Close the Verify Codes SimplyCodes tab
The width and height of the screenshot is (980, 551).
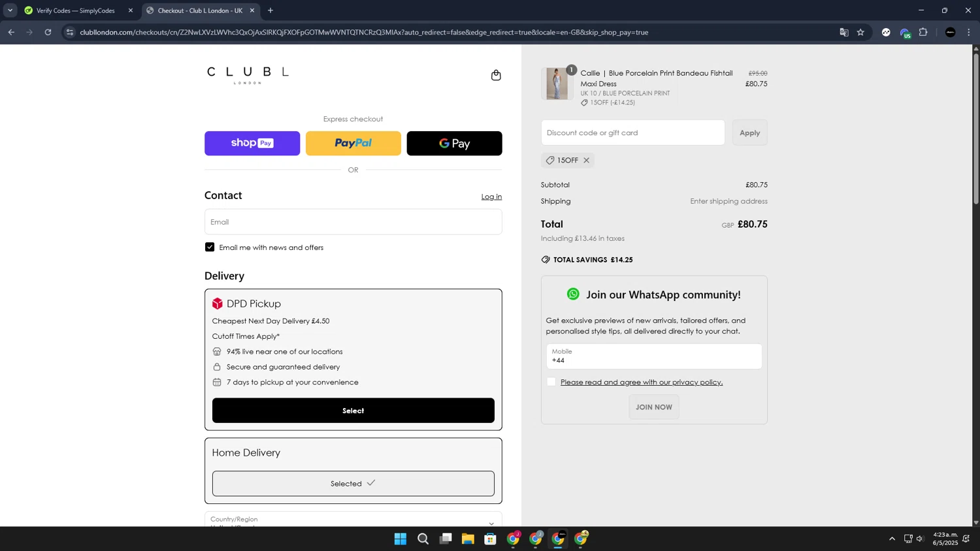click(x=130, y=10)
